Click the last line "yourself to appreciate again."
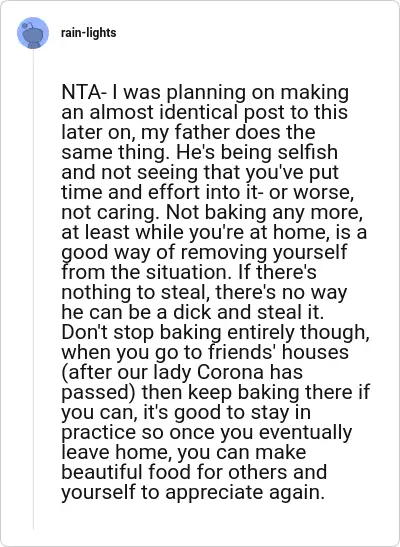 [193, 492]
